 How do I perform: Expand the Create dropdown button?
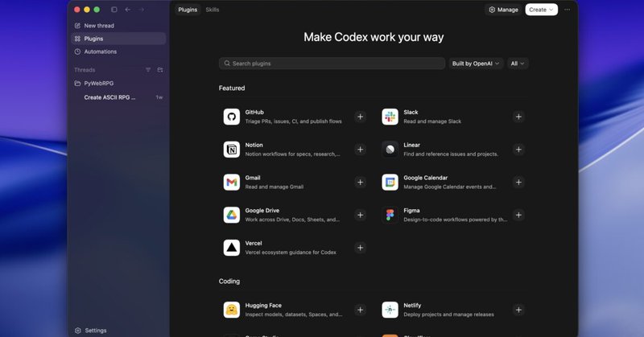[x=541, y=10]
